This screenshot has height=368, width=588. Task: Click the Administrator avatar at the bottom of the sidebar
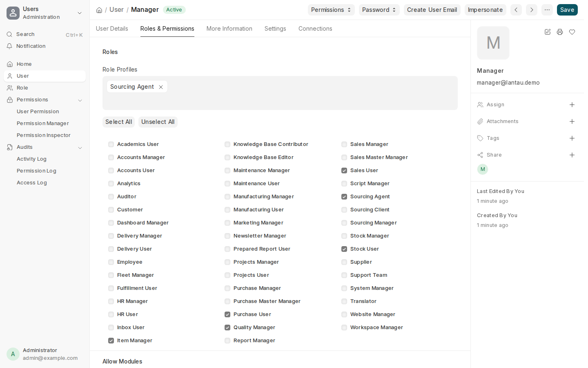[13, 354]
